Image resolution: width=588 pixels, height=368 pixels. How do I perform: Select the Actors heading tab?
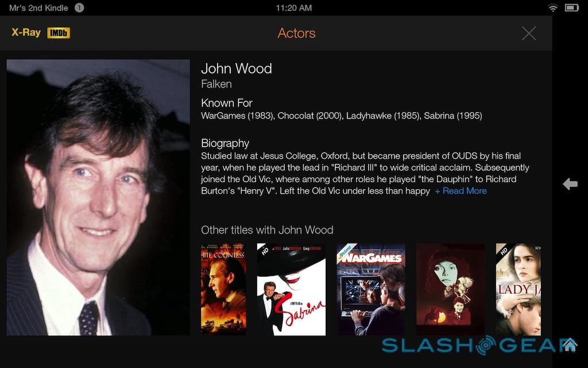296,33
